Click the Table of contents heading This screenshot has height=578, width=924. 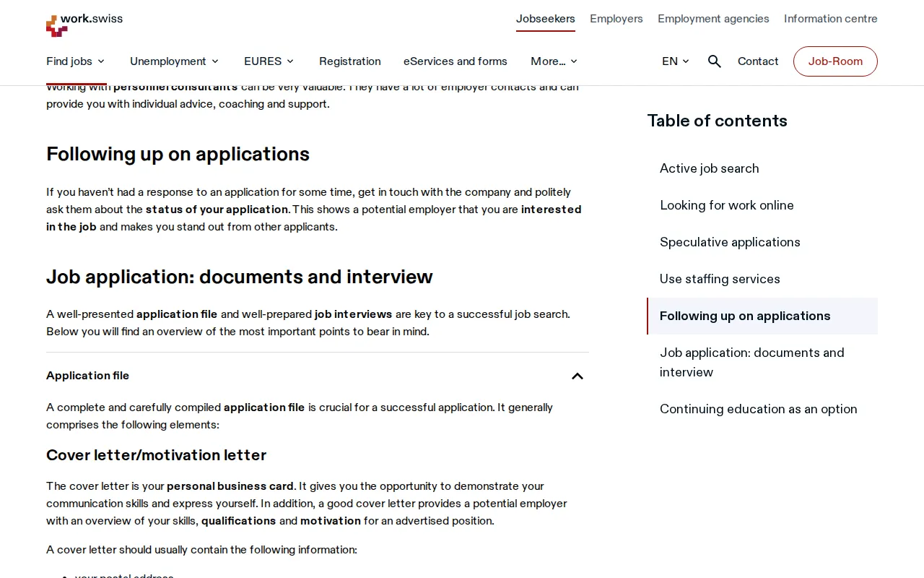point(718,121)
